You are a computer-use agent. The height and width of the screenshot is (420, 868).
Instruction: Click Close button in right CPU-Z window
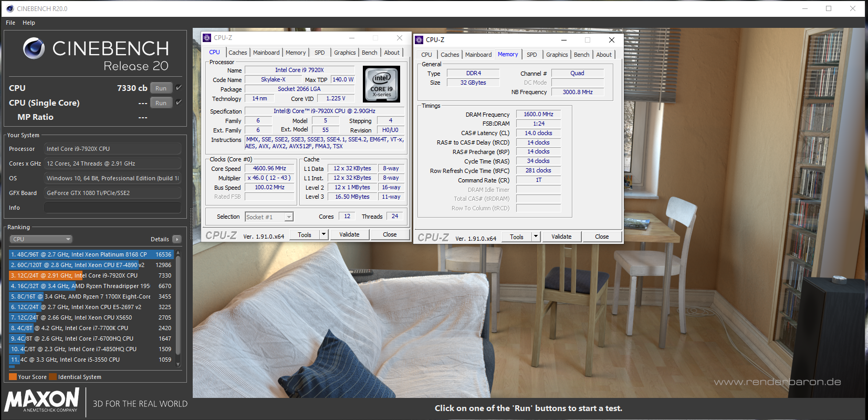pos(602,237)
